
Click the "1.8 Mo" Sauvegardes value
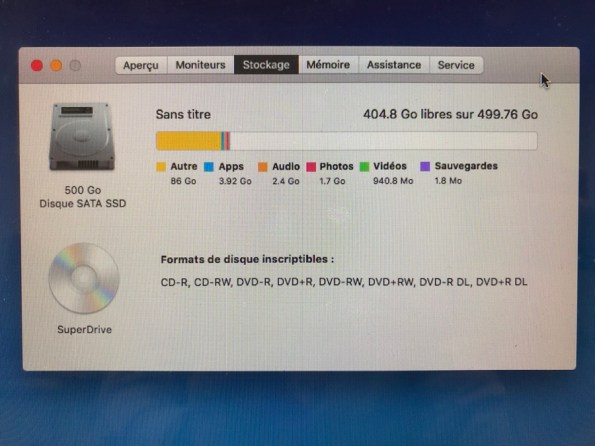(448, 181)
